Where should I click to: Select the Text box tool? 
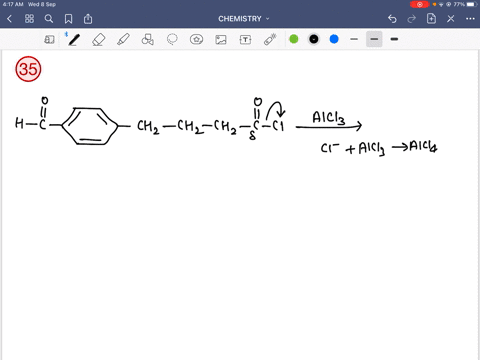click(245, 40)
